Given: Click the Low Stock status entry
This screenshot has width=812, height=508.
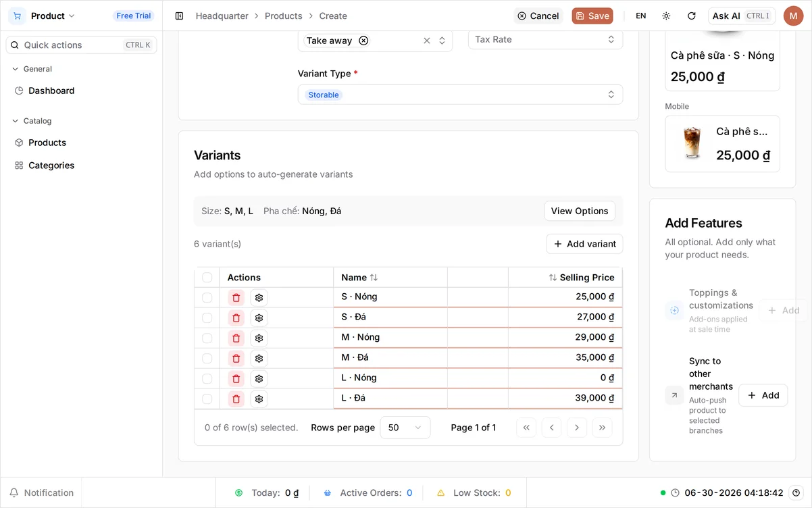Looking at the screenshot, I should [x=474, y=493].
